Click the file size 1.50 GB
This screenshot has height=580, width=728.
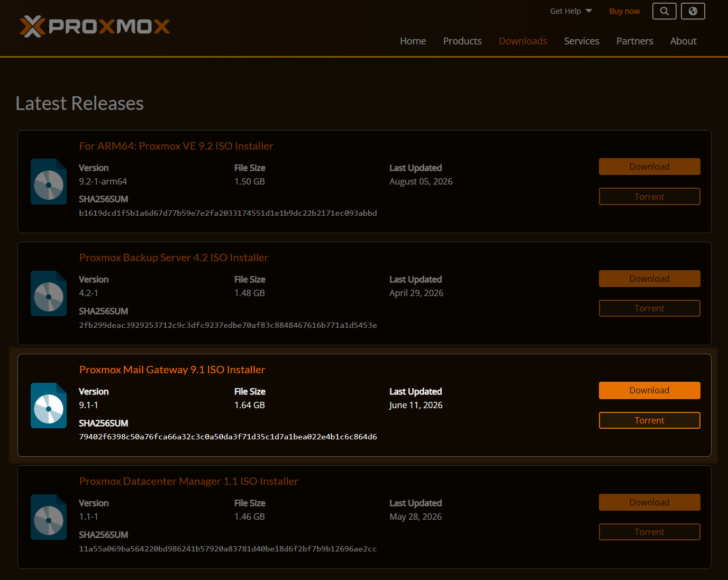click(250, 181)
